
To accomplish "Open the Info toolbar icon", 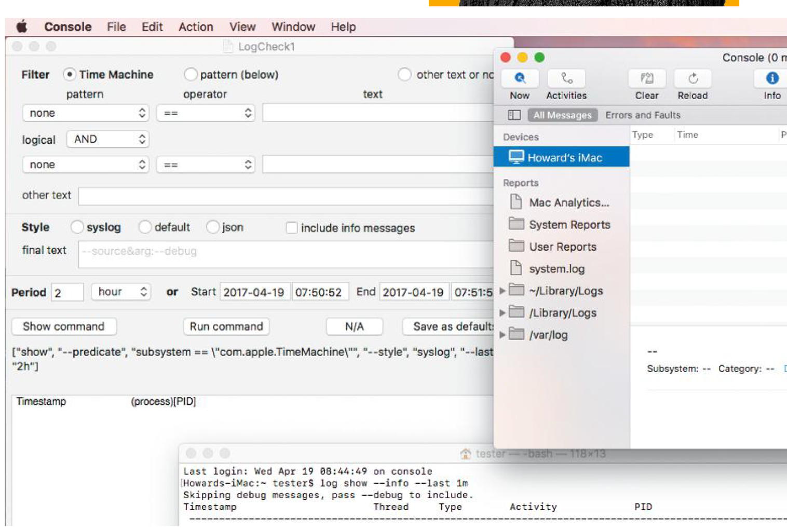I will [x=772, y=79].
